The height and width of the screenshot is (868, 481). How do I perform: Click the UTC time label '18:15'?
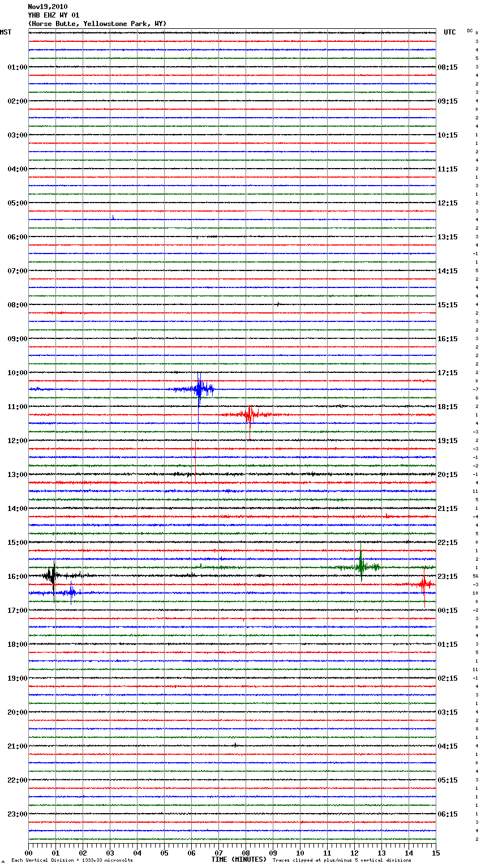click(448, 407)
